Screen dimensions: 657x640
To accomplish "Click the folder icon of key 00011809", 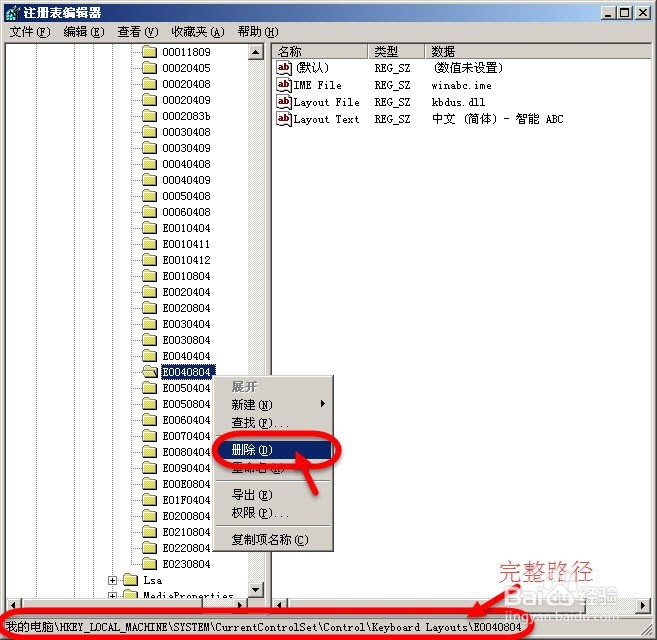I will (149, 52).
